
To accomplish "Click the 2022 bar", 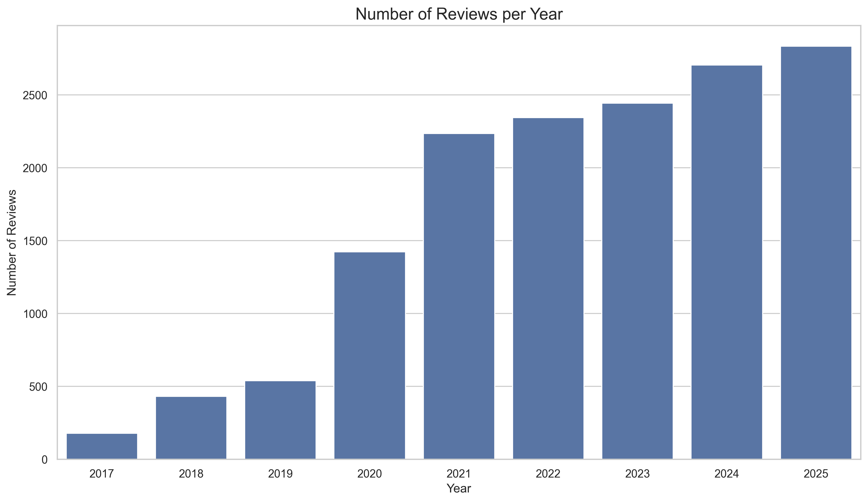I will click(x=548, y=288).
